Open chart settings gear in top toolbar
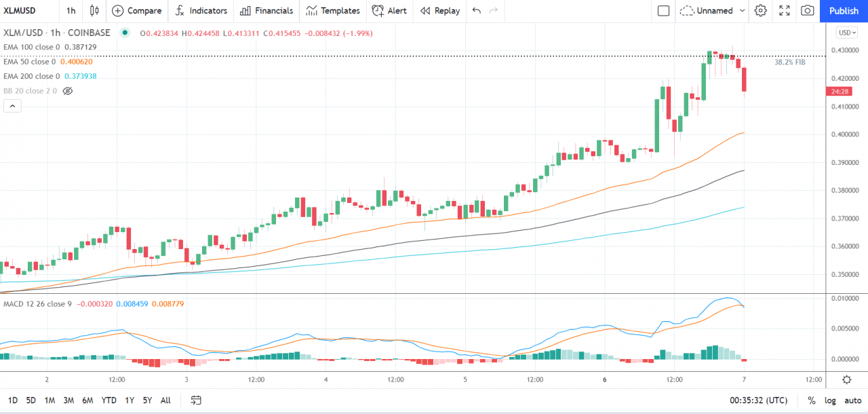 click(761, 11)
